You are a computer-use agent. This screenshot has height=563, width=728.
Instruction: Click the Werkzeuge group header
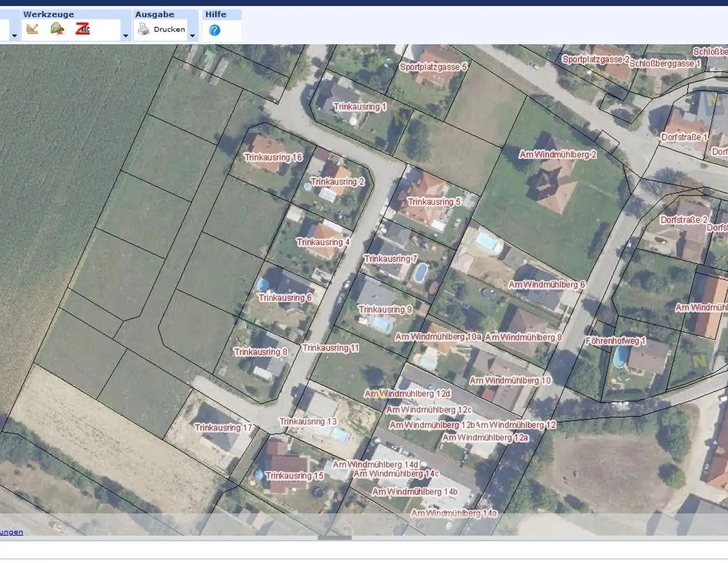(x=49, y=14)
